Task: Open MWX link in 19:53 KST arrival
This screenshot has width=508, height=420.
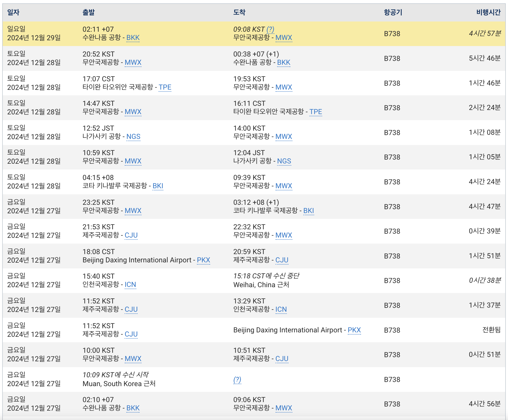Action: click(284, 87)
